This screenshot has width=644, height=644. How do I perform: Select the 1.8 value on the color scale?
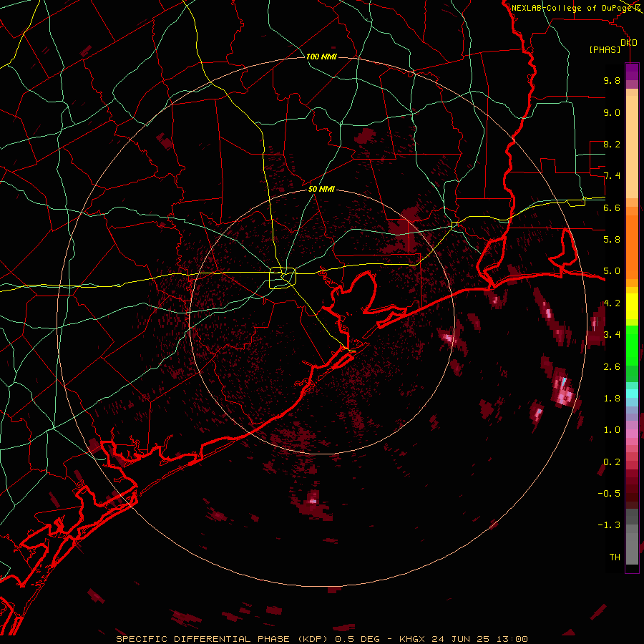click(612, 399)
